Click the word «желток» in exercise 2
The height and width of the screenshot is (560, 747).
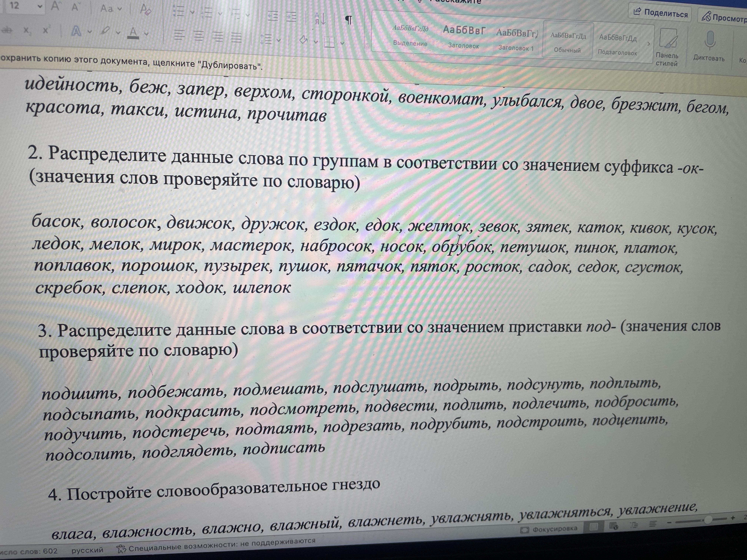point(439,226)
